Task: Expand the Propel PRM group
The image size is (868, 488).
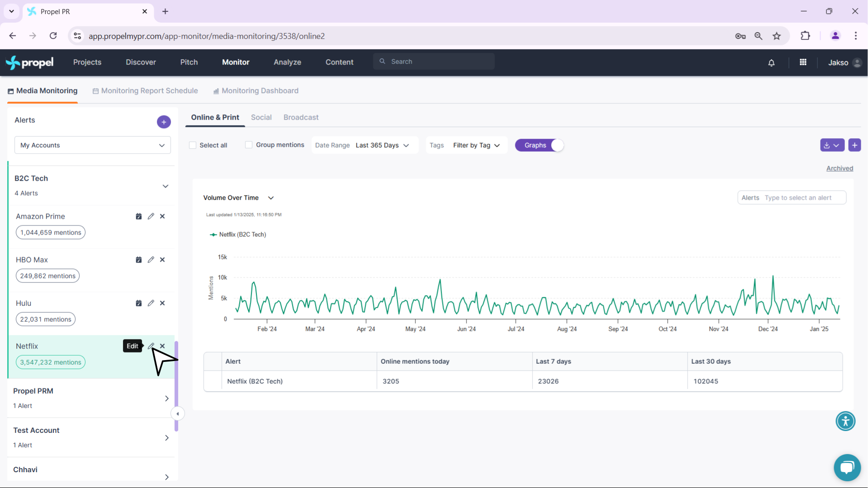Action: [x=167, y=399]
